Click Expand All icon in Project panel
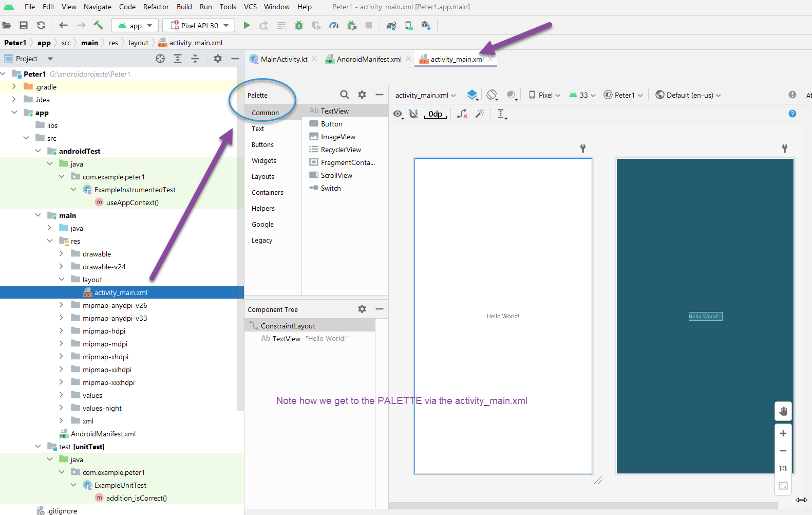The width and height of the screenshot is (812, 515). pyautogui.click(x=178, y=59)
